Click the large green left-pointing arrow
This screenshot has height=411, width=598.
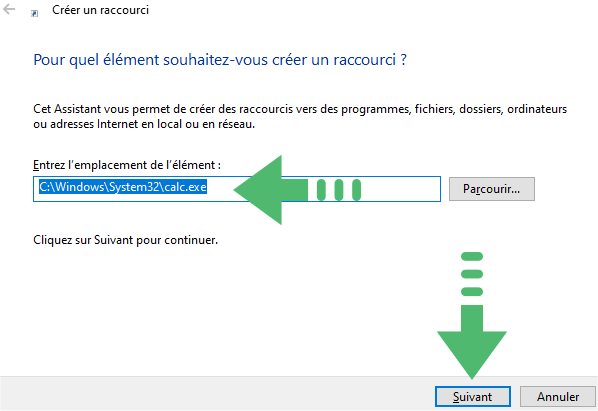[x=271, y=190]
